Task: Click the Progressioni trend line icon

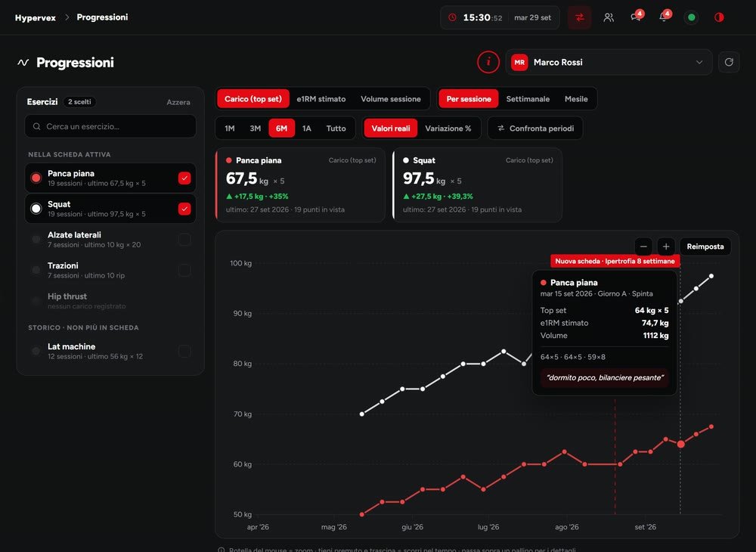Action: tap(23, 63)
